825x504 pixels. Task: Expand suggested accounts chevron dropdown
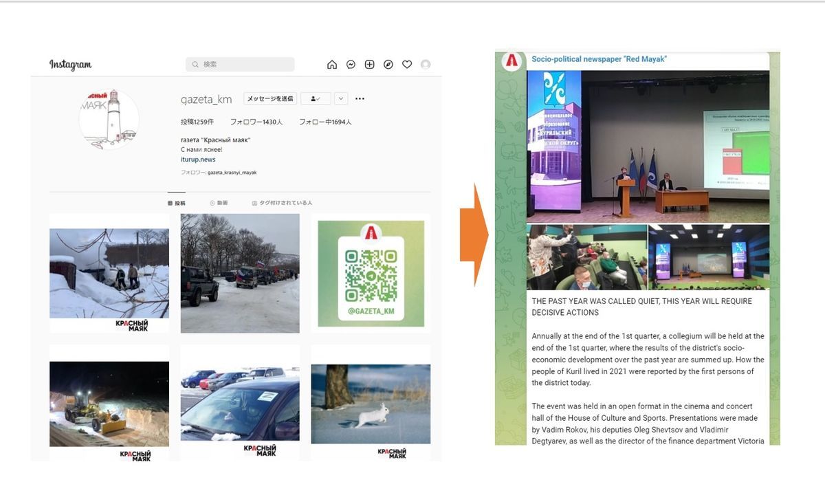coord(341,99)
